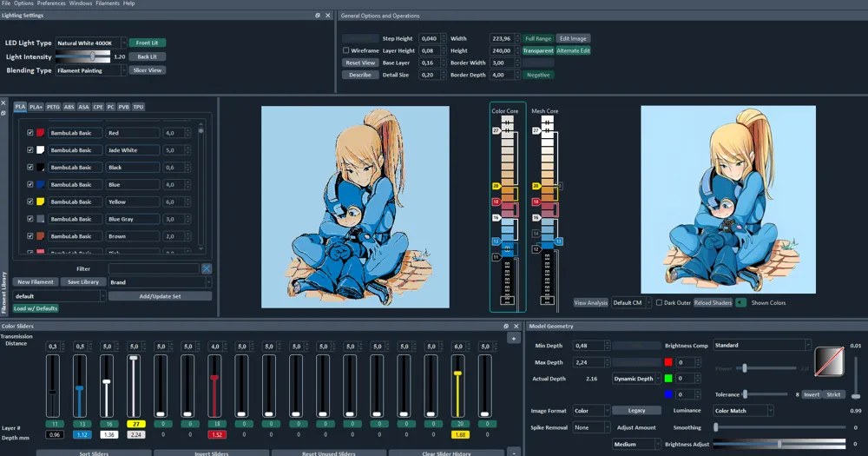Click the Red filament color swatch
Image resolution: width=868 pixels, height=456 pixels.
(40, 133)
